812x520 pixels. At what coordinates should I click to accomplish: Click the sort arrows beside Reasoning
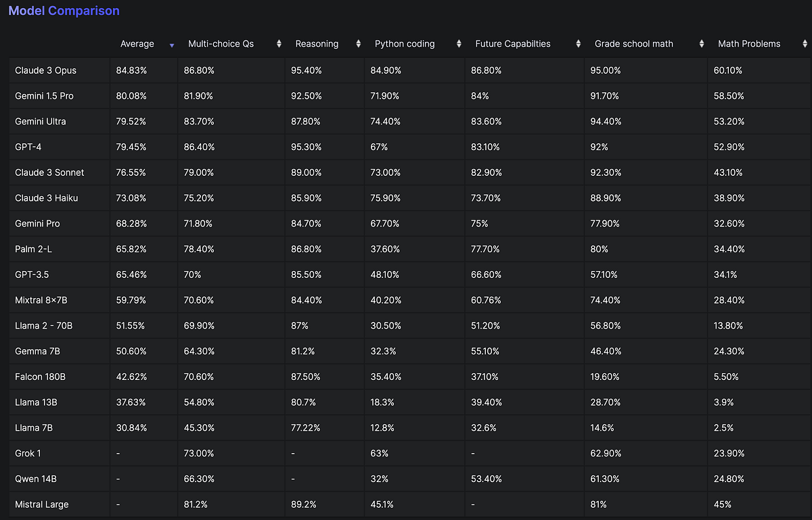pyautogui.click(x=358, y=44)
